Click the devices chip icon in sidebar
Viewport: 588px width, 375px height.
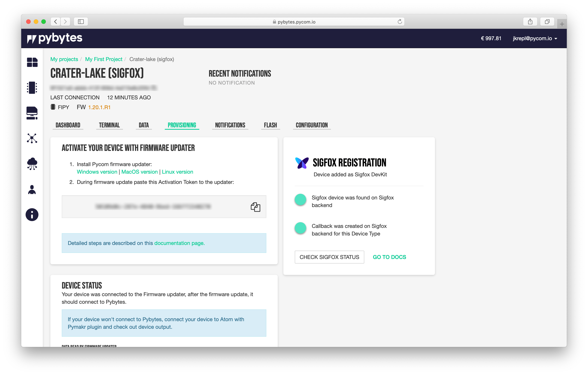point(32,88)
